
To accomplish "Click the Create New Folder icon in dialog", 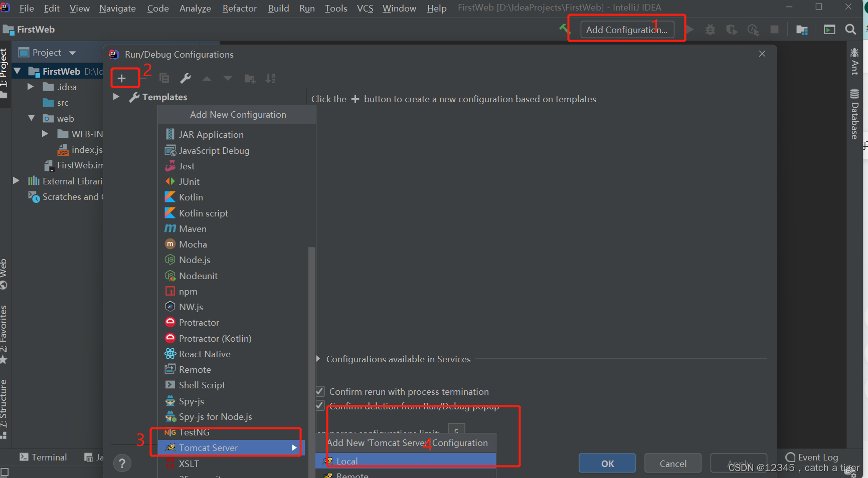I will click(x=250, y=78).
